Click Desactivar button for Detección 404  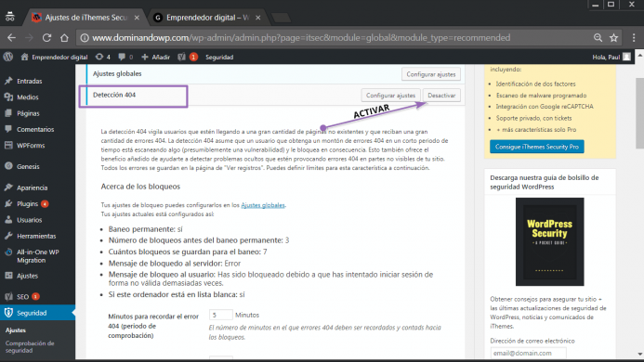click(x=441, y=96)
